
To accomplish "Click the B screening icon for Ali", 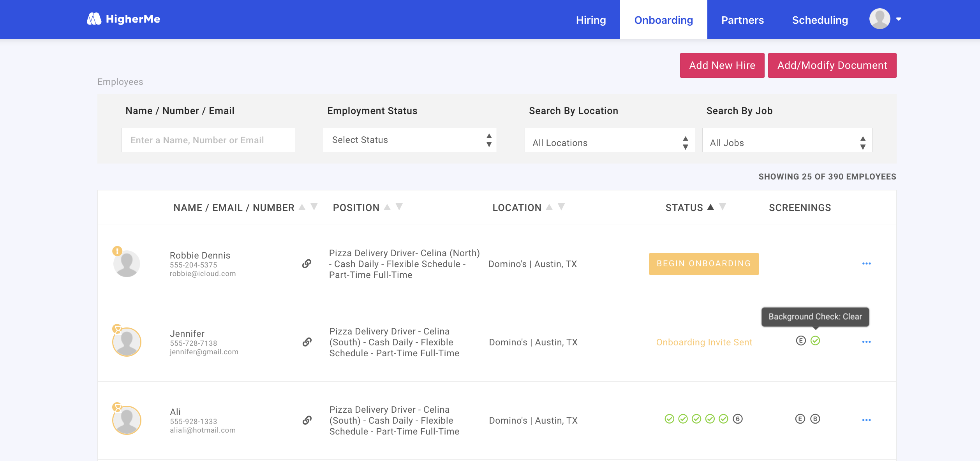I will (x=815, y=419).
